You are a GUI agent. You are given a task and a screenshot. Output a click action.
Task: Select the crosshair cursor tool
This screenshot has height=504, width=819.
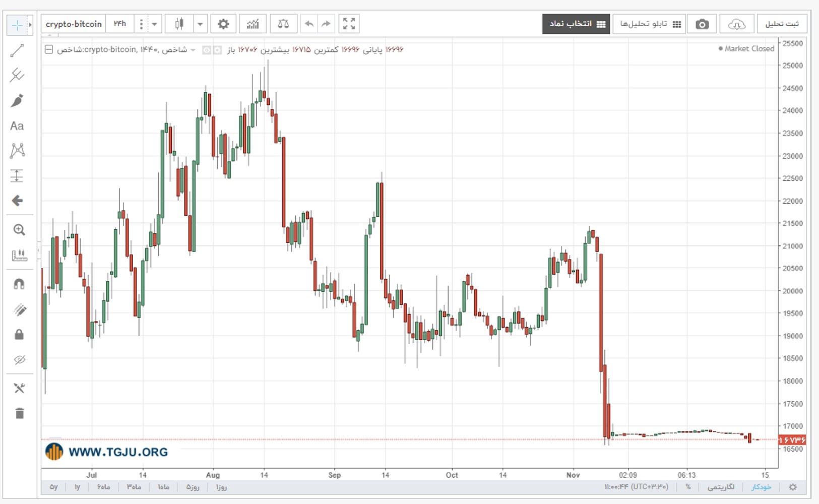[x=17, y=25]
